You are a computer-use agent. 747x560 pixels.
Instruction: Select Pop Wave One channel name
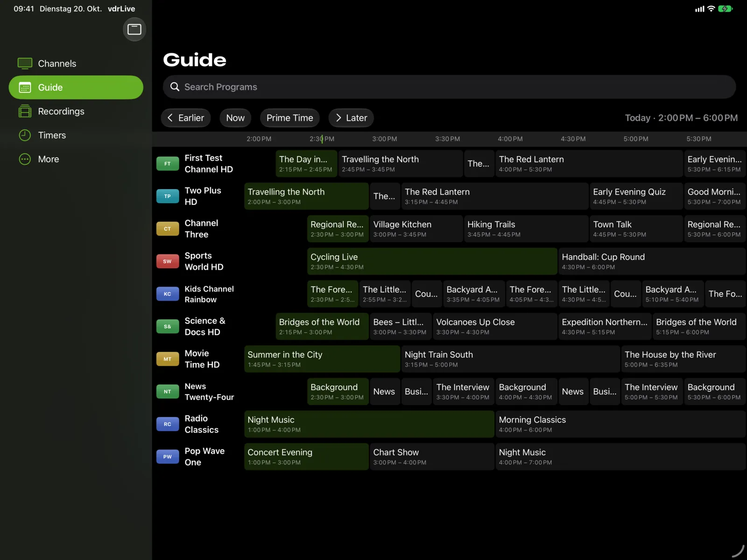(204, 457)
